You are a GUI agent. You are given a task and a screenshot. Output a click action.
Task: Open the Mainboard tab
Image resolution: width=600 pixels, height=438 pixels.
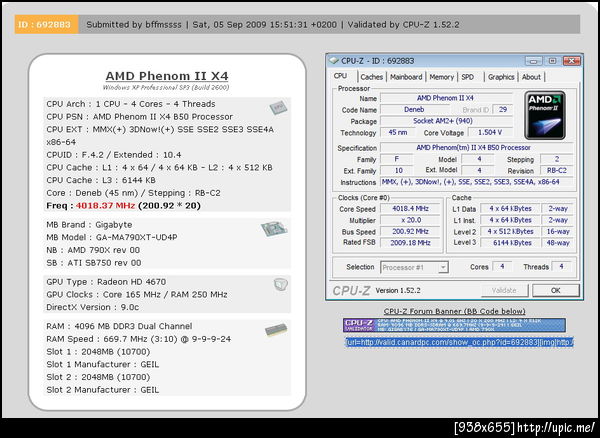[406, 77]
